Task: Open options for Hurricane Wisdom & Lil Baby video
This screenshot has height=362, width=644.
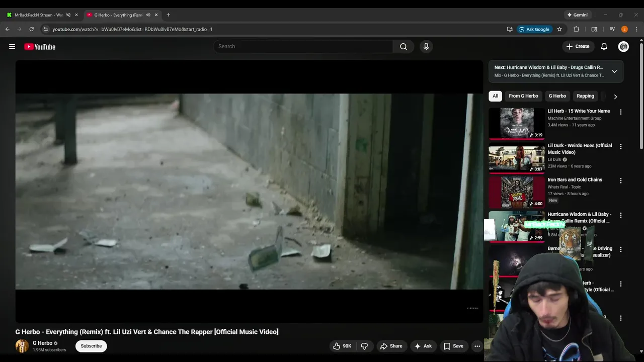Action: point(620,215)
